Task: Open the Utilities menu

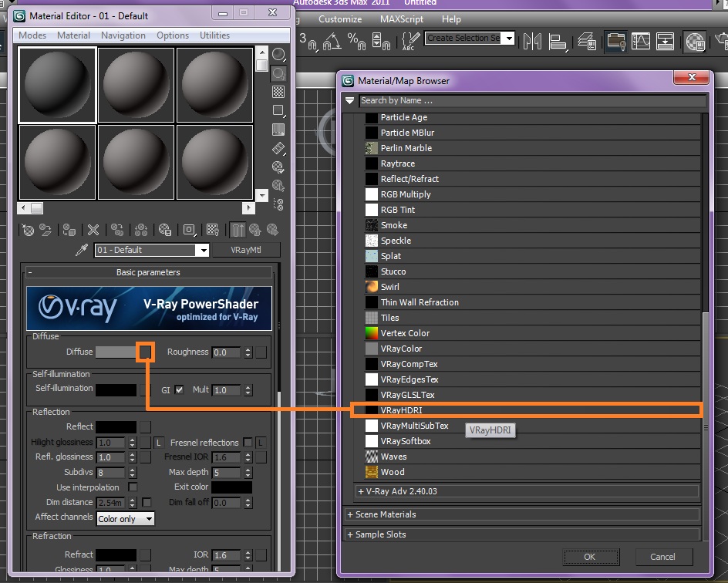Action: (x=214, y=35)
